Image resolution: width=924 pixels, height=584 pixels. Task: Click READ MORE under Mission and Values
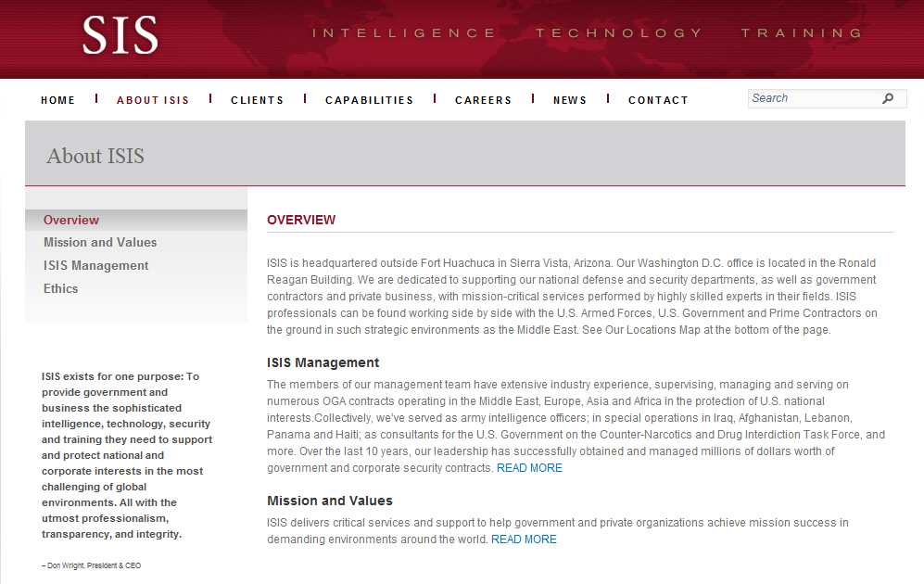(524, 540)
